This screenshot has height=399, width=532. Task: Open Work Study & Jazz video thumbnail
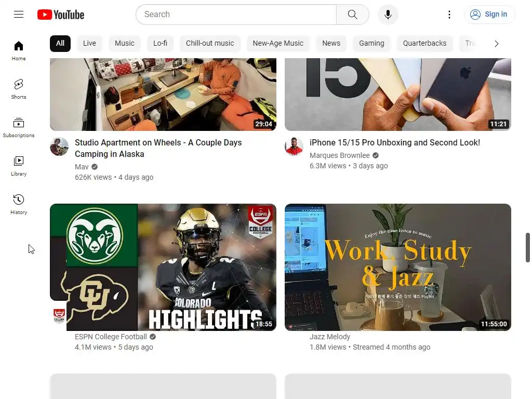397,268
